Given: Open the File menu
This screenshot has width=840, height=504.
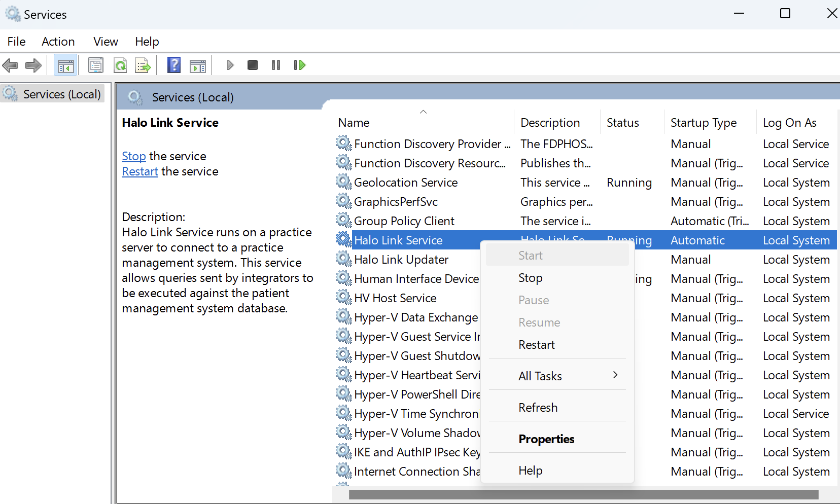Looking at the screenshot, I should click(16, 42).
